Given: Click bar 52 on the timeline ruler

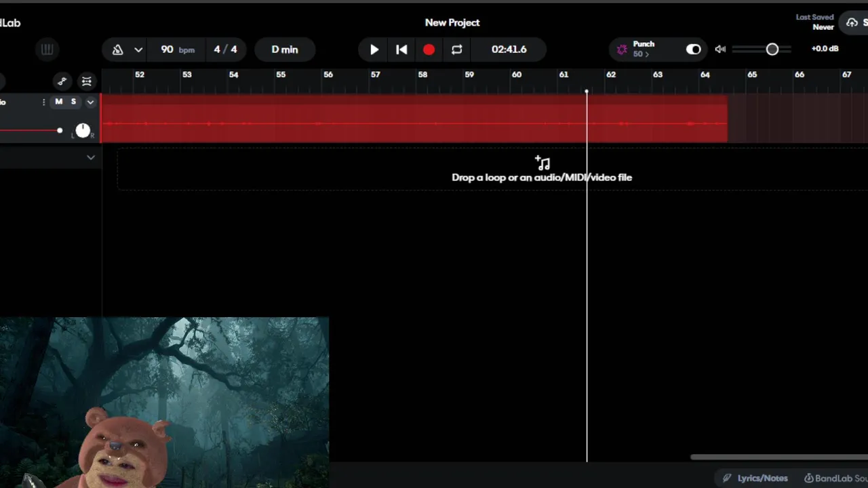Looking at the screenshot, I should [140, 75].
